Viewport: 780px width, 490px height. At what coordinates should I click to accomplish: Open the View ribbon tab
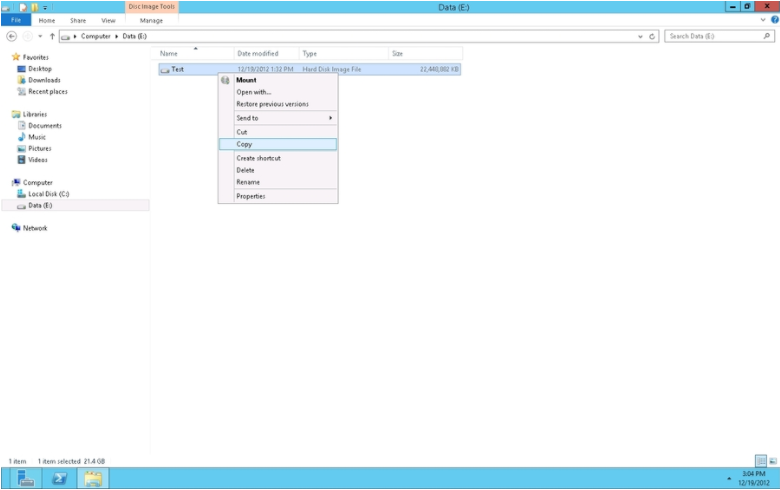(x=108, y=20)
